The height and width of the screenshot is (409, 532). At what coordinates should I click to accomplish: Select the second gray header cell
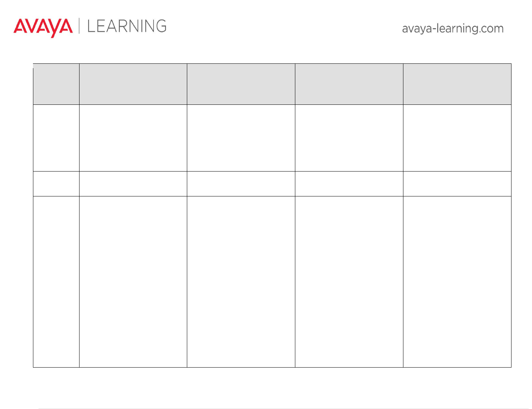pos(133,84)
